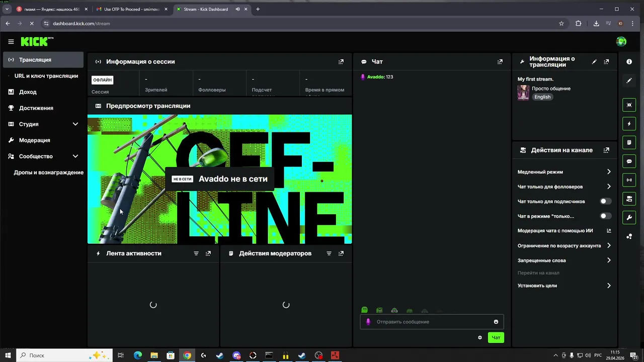Pop out the Лента активности panel
This screenshot has width=644, height=362.
click(x=208, y=253)
